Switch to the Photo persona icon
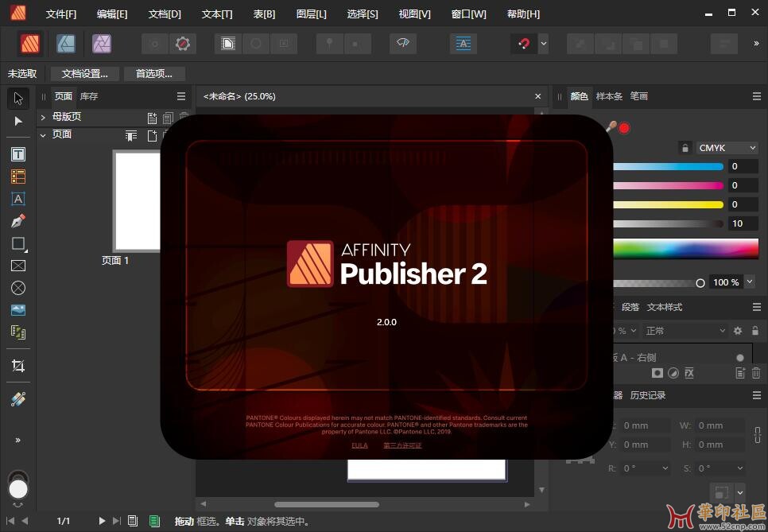768x532 pixels. coord(102,44)
